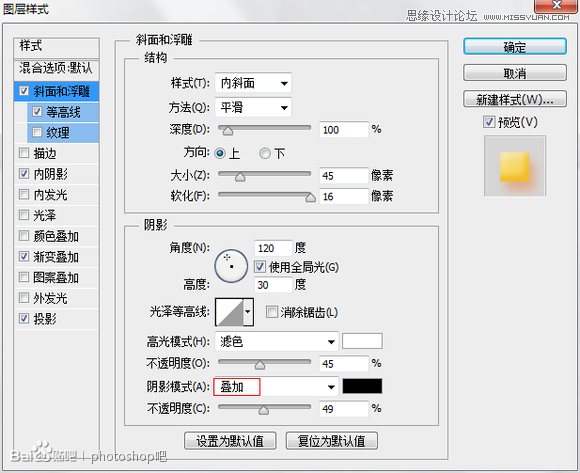Toggle the 渐变叠加 checkbox

24,256
